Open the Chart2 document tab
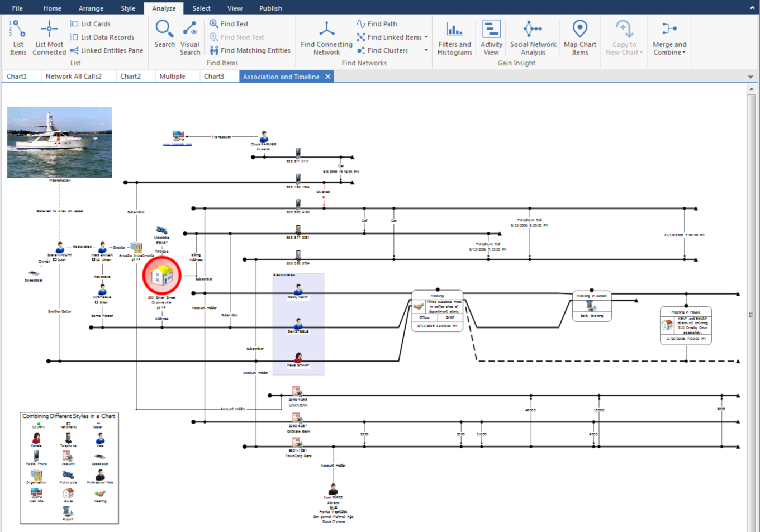 [131, 77]
